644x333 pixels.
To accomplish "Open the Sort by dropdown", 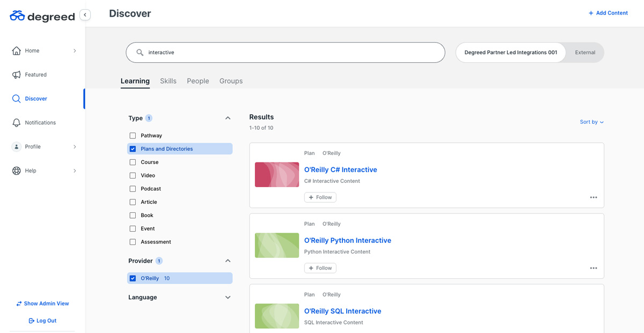I will pos(591,122).
